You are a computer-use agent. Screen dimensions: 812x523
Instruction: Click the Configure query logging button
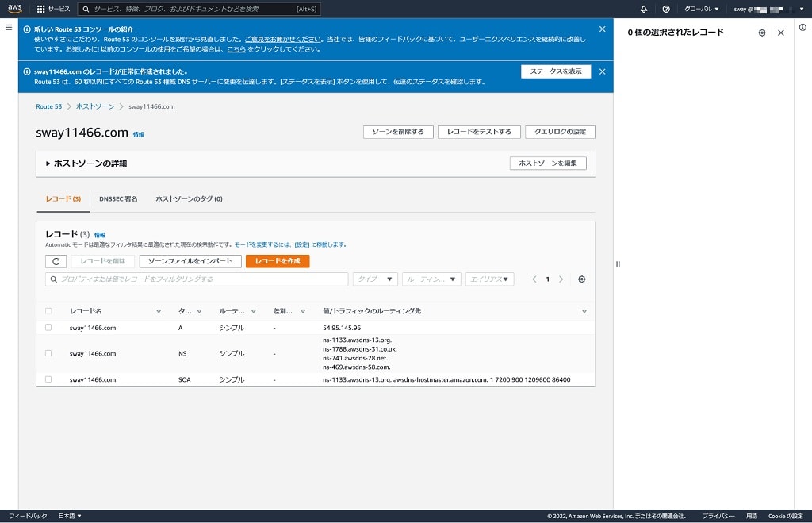(x=560, y=132)
